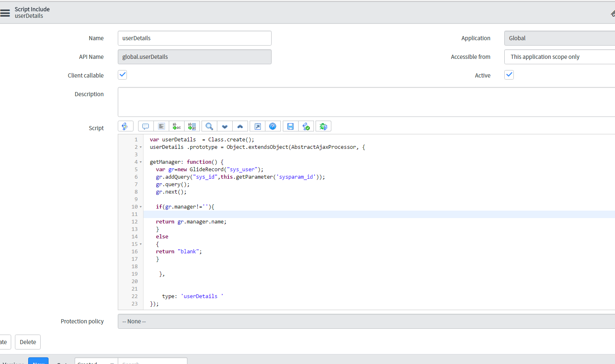Viewport: 615px width, 364px height.
Task: Click the "if(gr.manager!='')" code line
Action: point(185,207)
